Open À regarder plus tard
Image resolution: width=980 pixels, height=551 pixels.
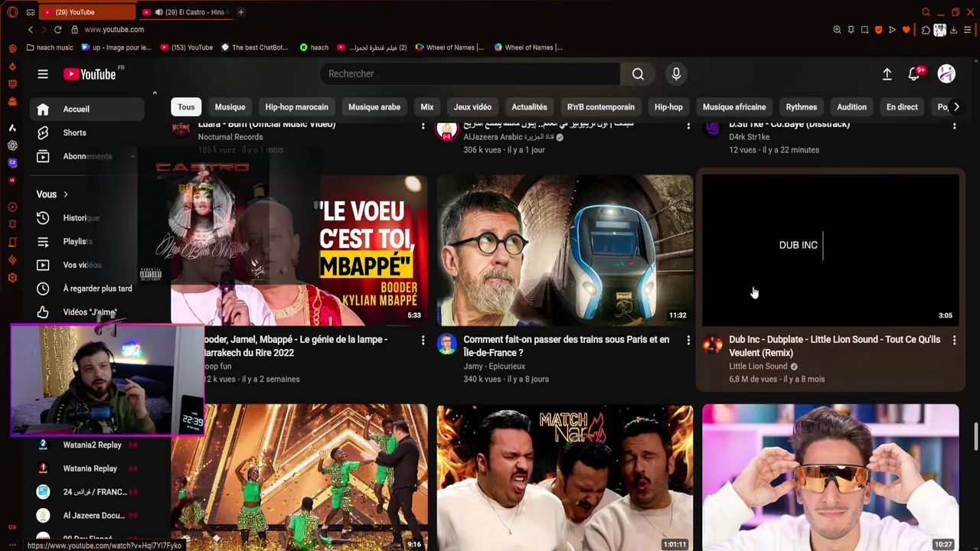point(87,289)
